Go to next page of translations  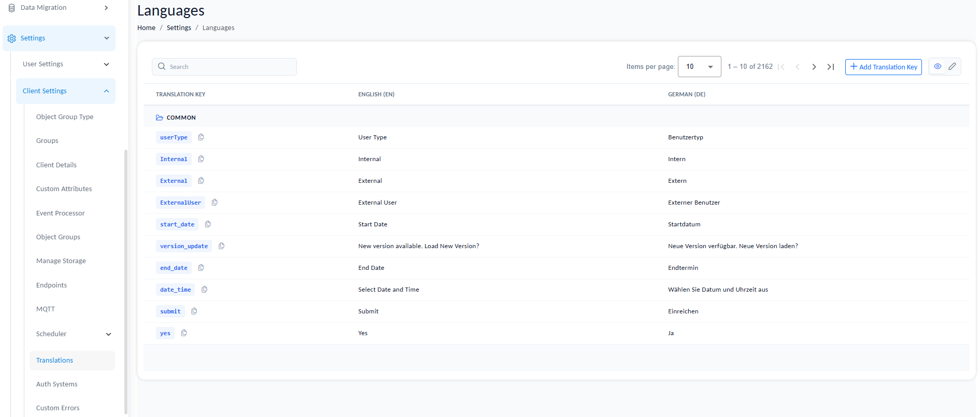tap(814, 67)
